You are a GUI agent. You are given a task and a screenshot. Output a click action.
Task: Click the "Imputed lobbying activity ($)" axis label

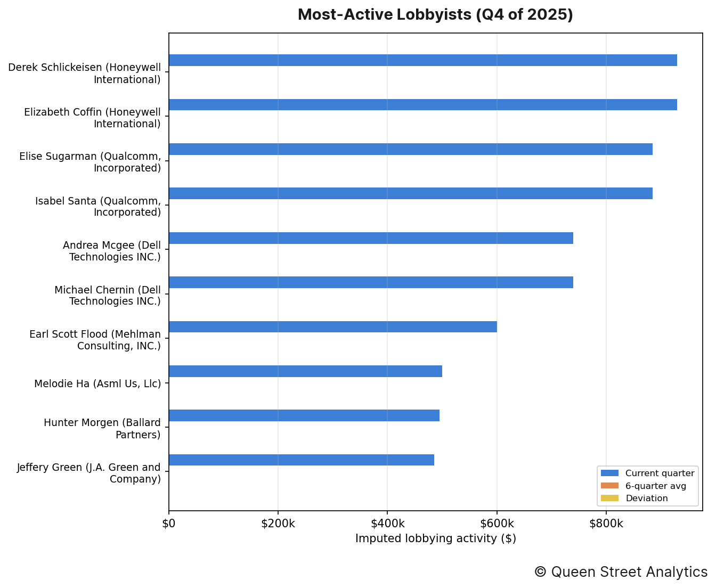[436, 538]
